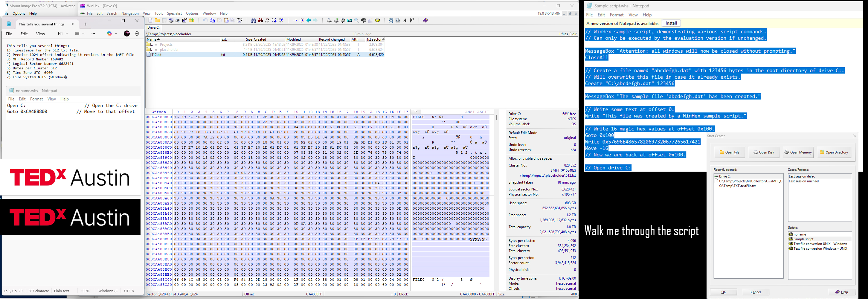Open the Navigation menu in WinHex
The height and width of the screenshot is (299, 868).
pyautogui.click(x=130, y=13)
